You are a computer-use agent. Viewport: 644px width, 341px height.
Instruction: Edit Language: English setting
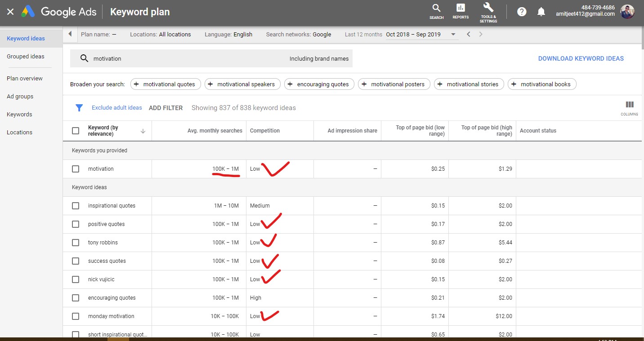[228, 35]
